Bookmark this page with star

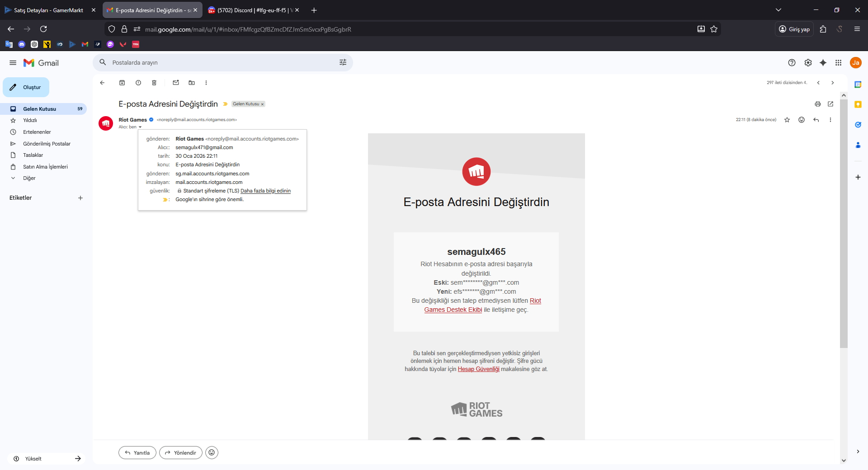click(x=714, y=29)
